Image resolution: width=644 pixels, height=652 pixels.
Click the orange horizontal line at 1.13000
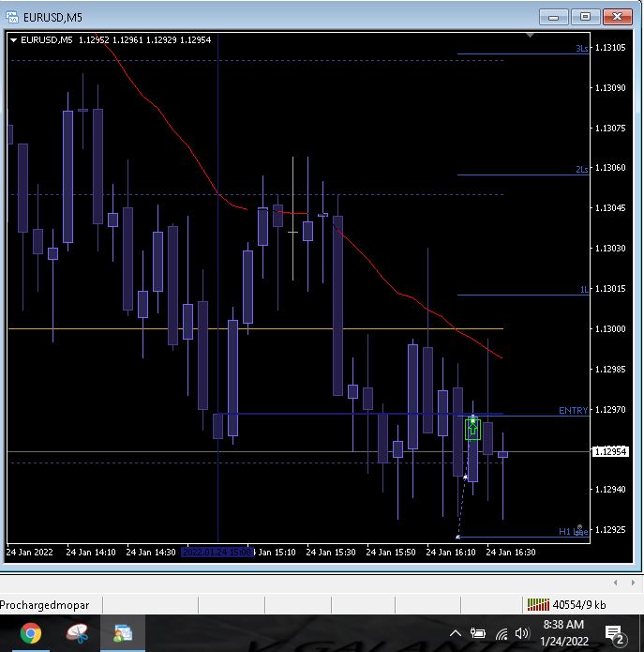click(256, 328)
